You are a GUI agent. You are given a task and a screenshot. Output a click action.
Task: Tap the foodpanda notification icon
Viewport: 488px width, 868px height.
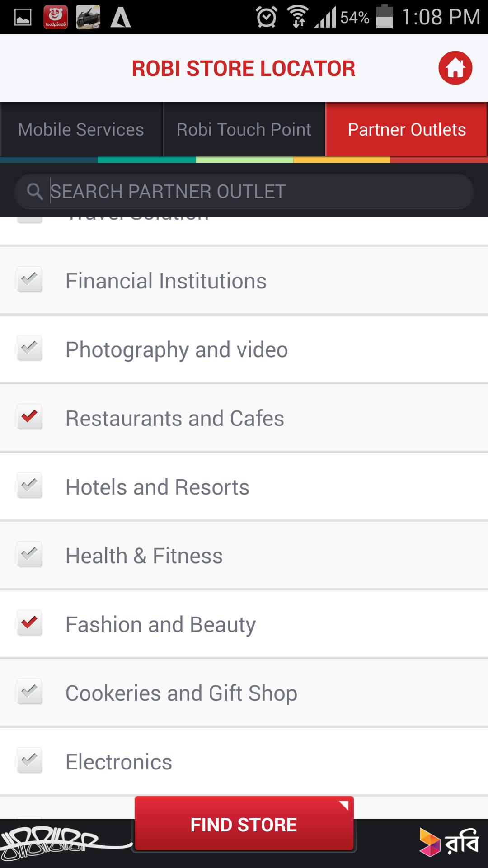(x=56, y=17)
